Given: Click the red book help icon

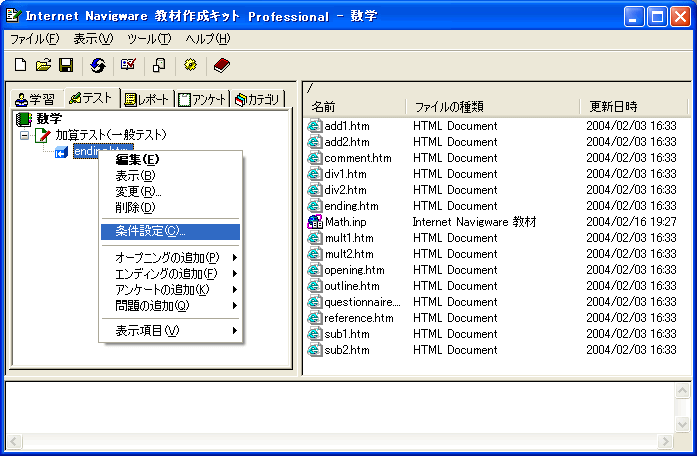Looking at the screenshot, I should (221, 65).
